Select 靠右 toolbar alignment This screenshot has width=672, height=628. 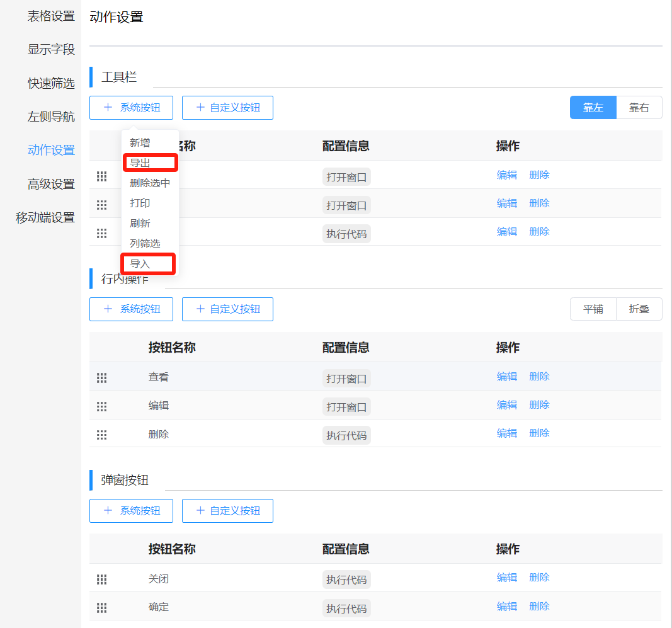639,108
